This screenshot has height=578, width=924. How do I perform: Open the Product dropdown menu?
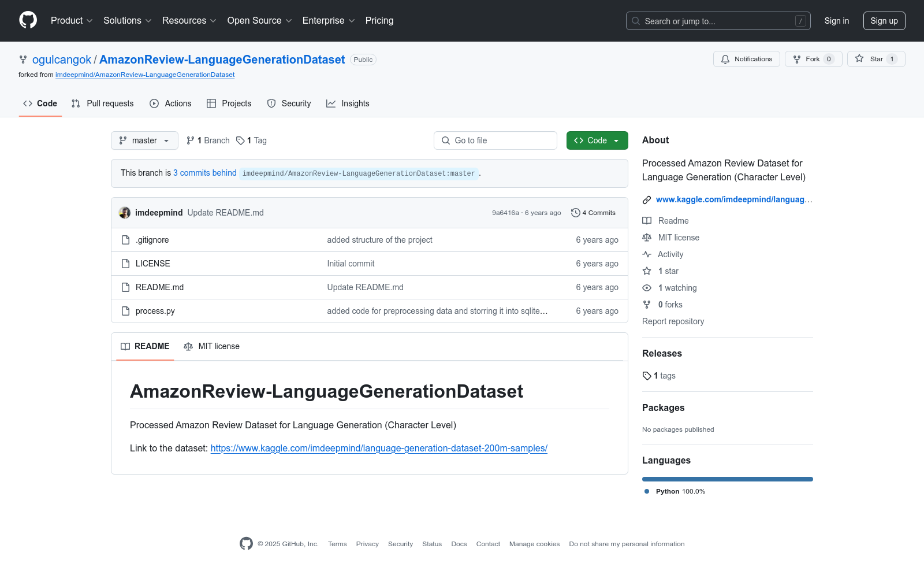[72, 21]
